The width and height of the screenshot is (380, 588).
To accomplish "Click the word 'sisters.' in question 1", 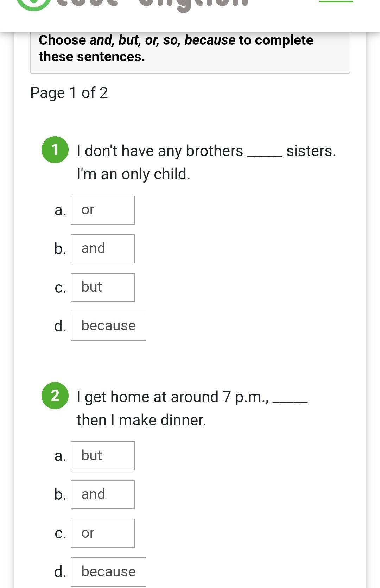I will coord(311,151).
